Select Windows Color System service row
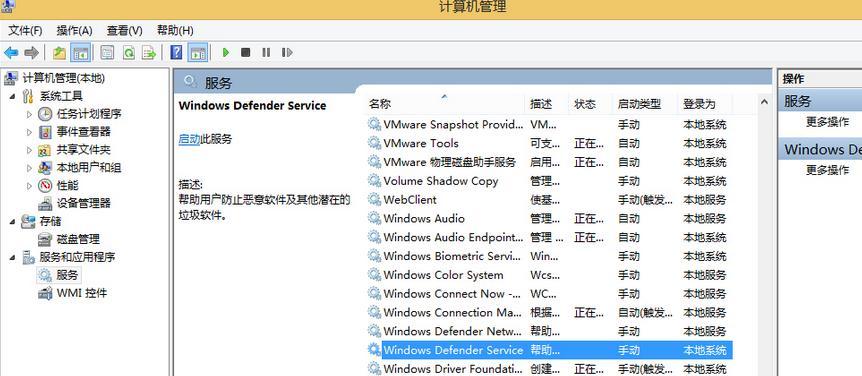Image resolution: width=862 pixels, height=376 pixels. [x=549, y=275]
